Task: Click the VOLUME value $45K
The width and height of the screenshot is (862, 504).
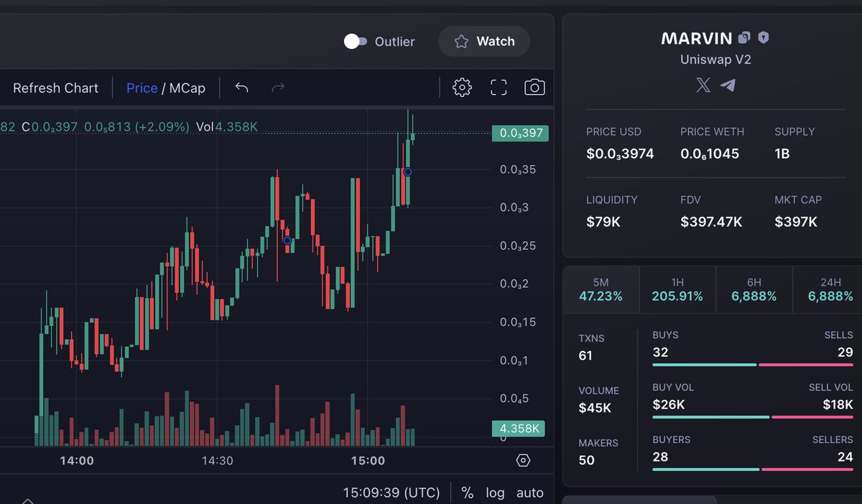Action: click(595, 408)
